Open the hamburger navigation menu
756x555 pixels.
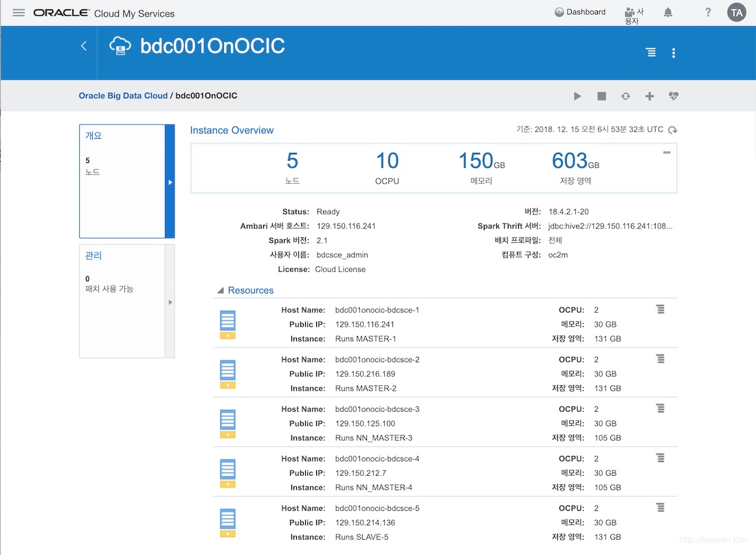[x=19, y=13]
